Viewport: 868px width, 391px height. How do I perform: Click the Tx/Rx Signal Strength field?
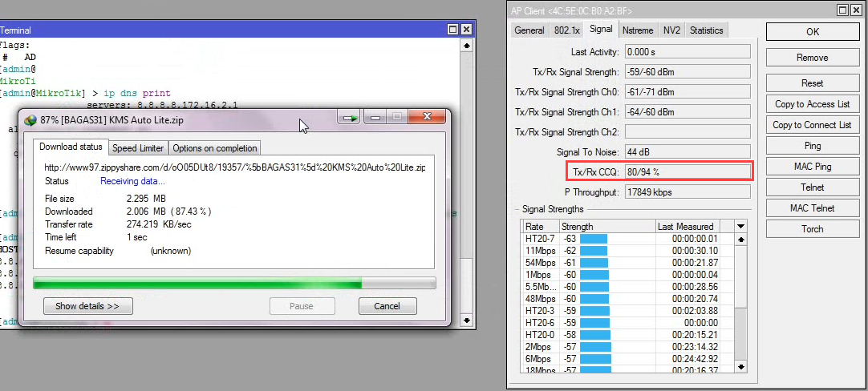pos(688,72)
